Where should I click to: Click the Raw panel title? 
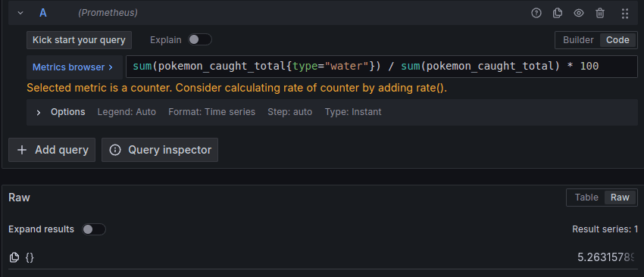19,198
